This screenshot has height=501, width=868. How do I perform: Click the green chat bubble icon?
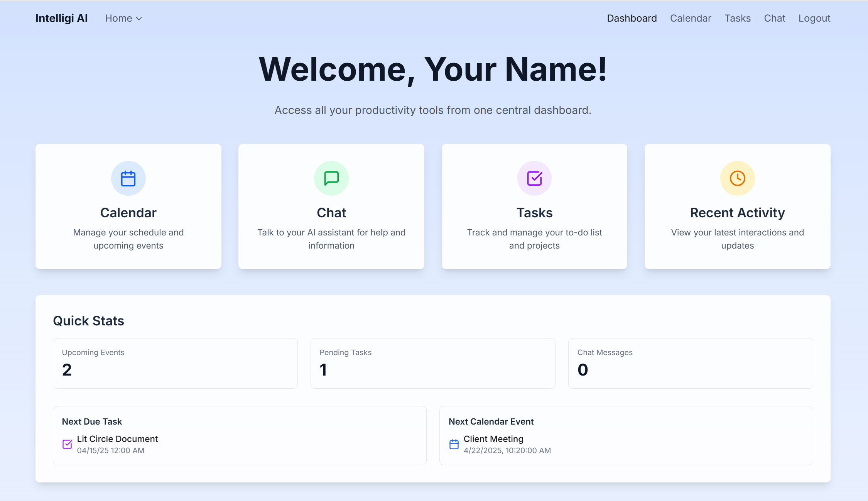tap(331, 178)
